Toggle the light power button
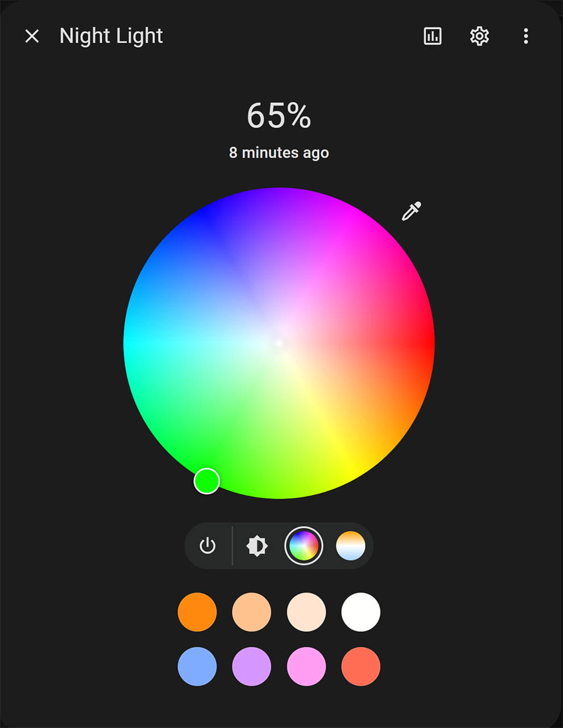The height and width of the screenshot is (728, 563). coord(208,546)
